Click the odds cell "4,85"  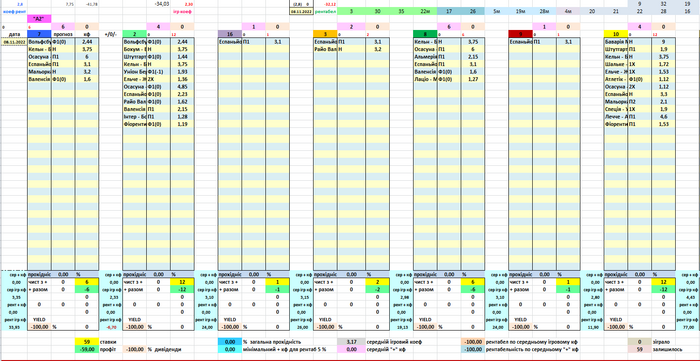point(182,87)
